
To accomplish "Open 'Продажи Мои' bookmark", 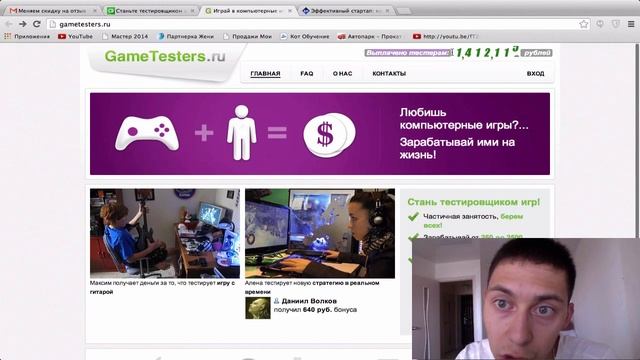I will point(247,36).
